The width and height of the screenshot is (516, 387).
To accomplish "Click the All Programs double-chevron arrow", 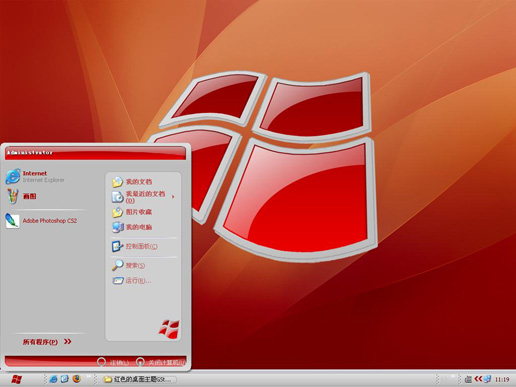I will click(x=68, y=341).
